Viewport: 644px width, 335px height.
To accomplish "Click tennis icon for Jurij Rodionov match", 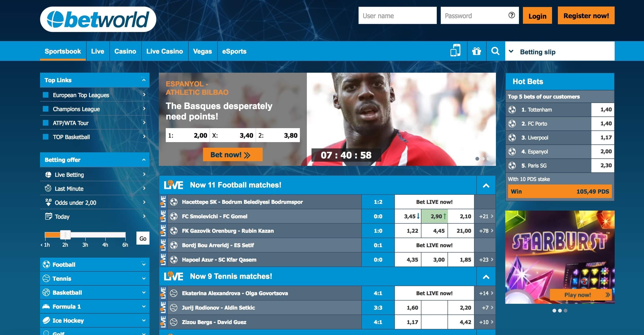I will click(x=174, y=308).
